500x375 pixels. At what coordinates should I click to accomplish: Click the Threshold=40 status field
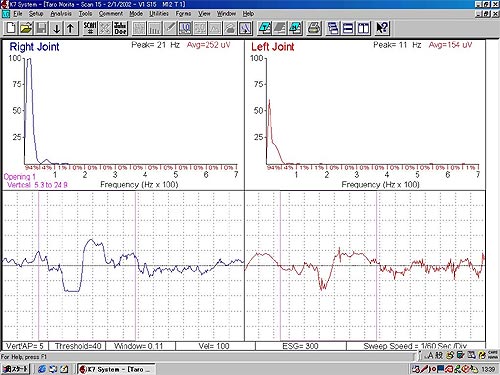77,346
